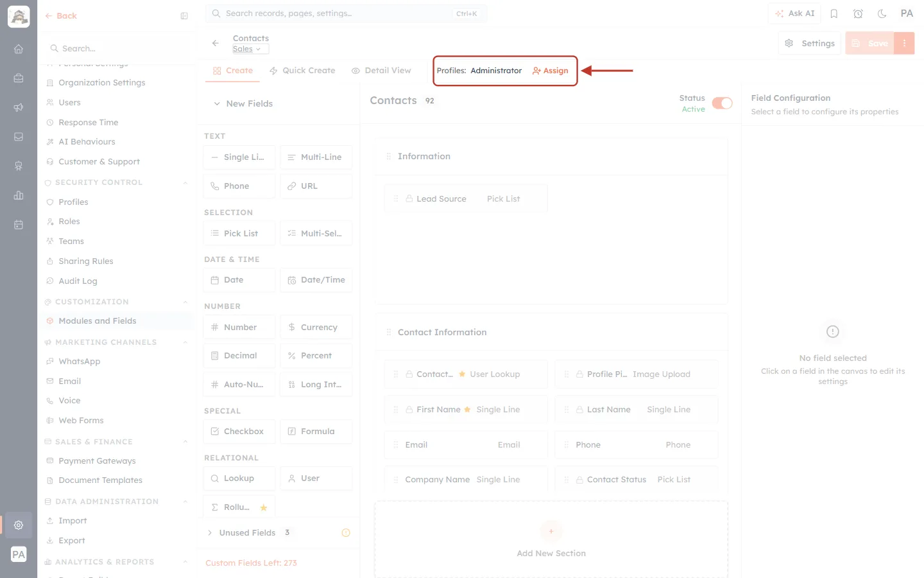Image resolution: width=924 pixels, height=578 pixels.
Task: Collapse the Security Control section
Action: click(x=185, y=182)
